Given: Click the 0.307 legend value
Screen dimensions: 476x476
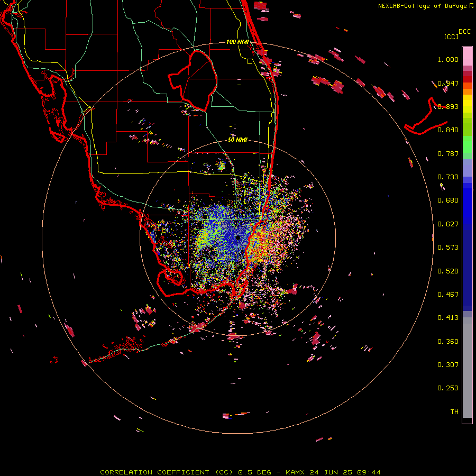Looking at the screenshot, I should coord(448,365).
